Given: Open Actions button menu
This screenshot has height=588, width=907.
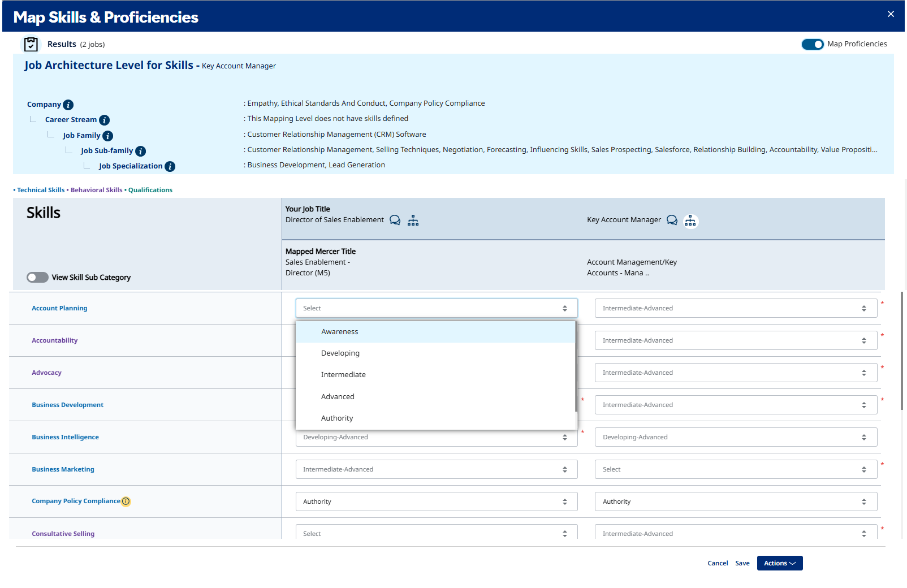Looking at the screenshot, I should pos(780,563).
